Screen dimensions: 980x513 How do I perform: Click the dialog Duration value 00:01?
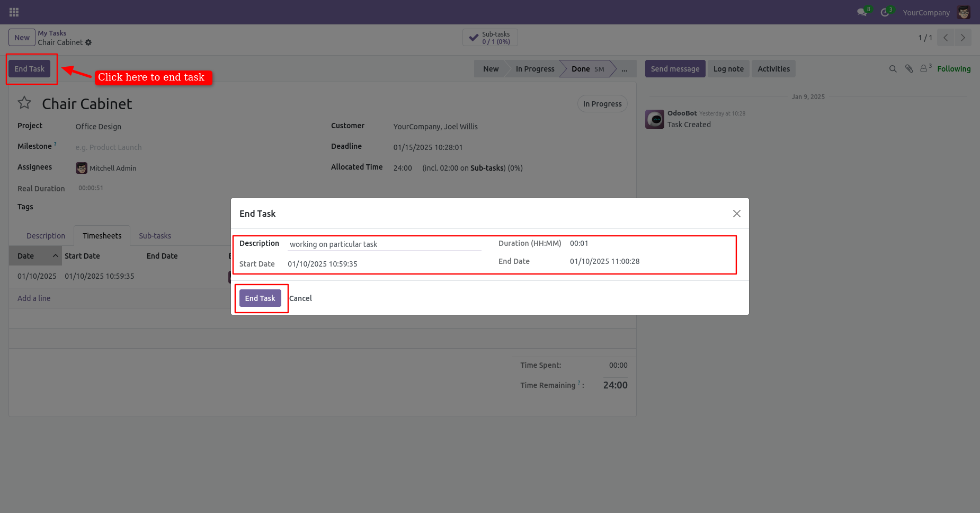579,243
